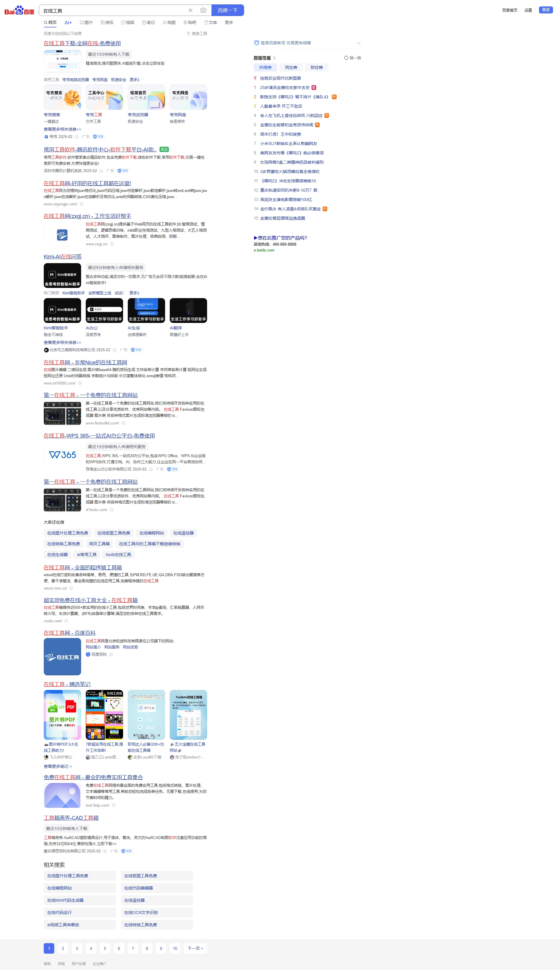560x970 pixels.
Task: Select the 民生榜 tab
Action: point(291,68)
